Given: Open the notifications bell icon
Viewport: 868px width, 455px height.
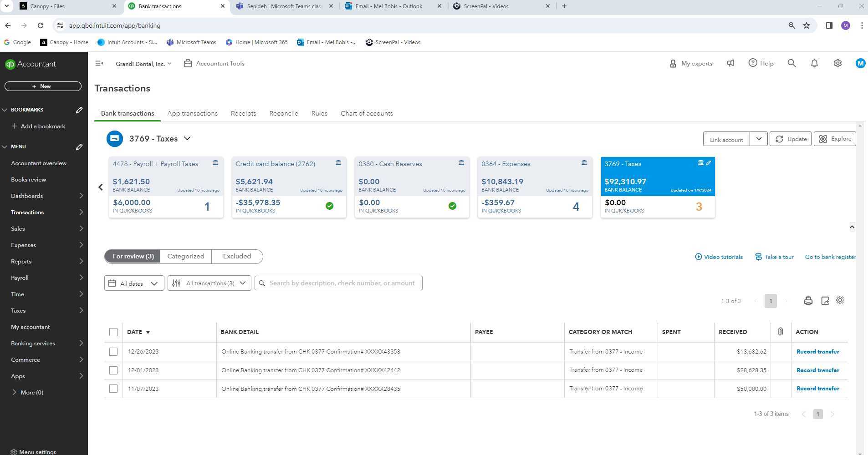Looking at the screenshot, I should [x=814, y=64].
